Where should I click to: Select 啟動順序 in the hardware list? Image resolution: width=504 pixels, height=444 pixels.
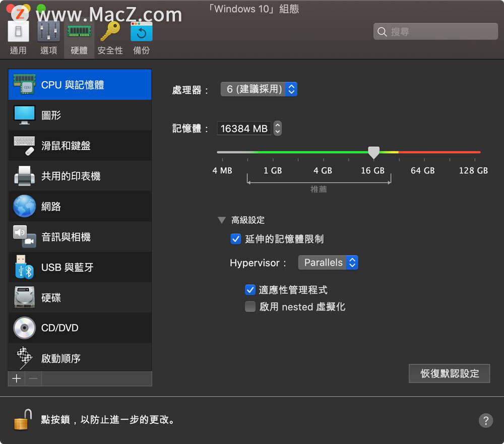coord(80,357)
